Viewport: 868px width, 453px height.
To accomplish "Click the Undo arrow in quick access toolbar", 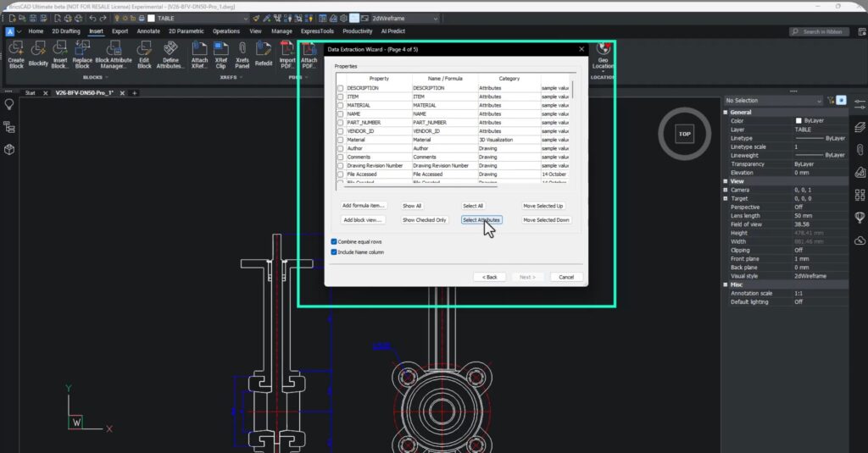I will tap(92, 19).
